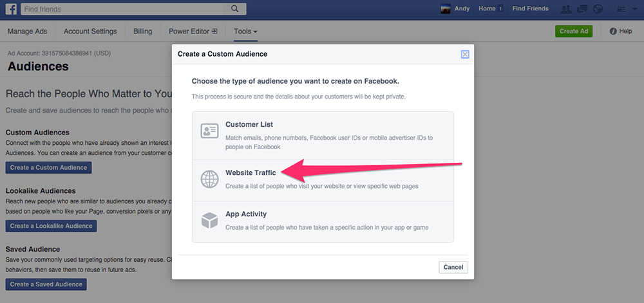Click the search magnifier icon
The width and height of the screenshot is (644, 303).
pyautogui.click(x=235, y=9)
